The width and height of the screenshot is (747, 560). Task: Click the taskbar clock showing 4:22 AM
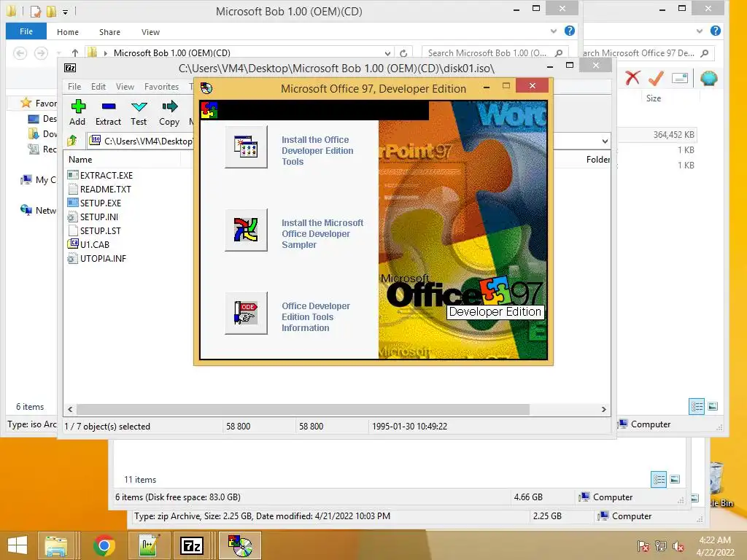coord(715,545)
